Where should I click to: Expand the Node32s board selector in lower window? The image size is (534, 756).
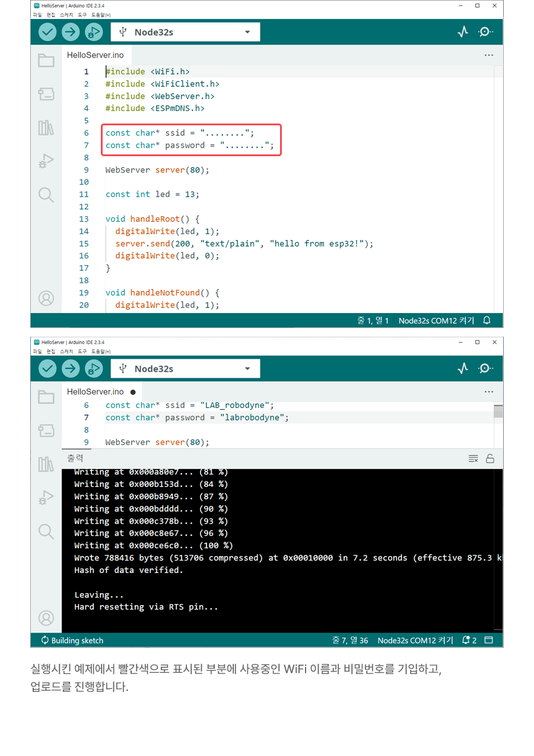[x=247, y=369]
